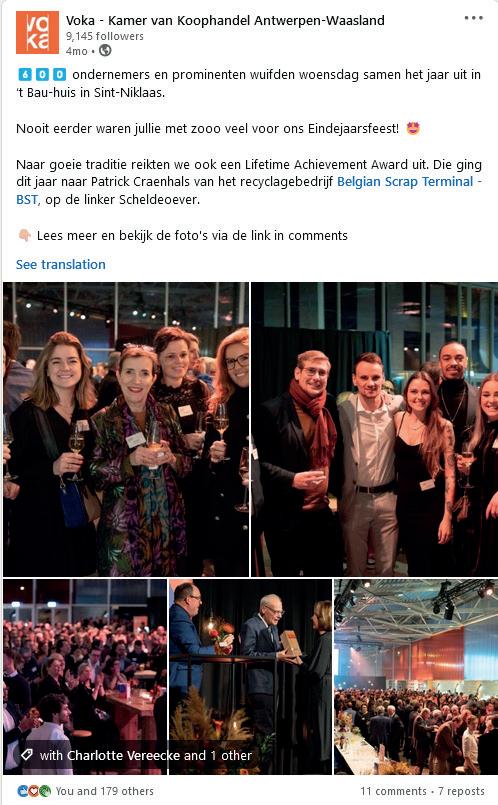Image resolution: width=498 pixels, height=805 pixels.
Task: Open photo of four women holding glasses
Action: pyautogui.click(x=126, y=429)
